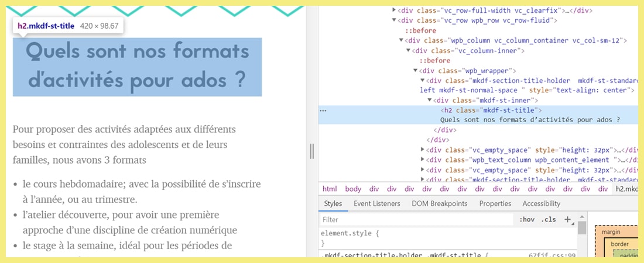The width and height of the screenshot is (644, 263).
Task: Click the '.mkdf-section-title-holder .mkdf-st-title' selector
Action: click(401, 256)
